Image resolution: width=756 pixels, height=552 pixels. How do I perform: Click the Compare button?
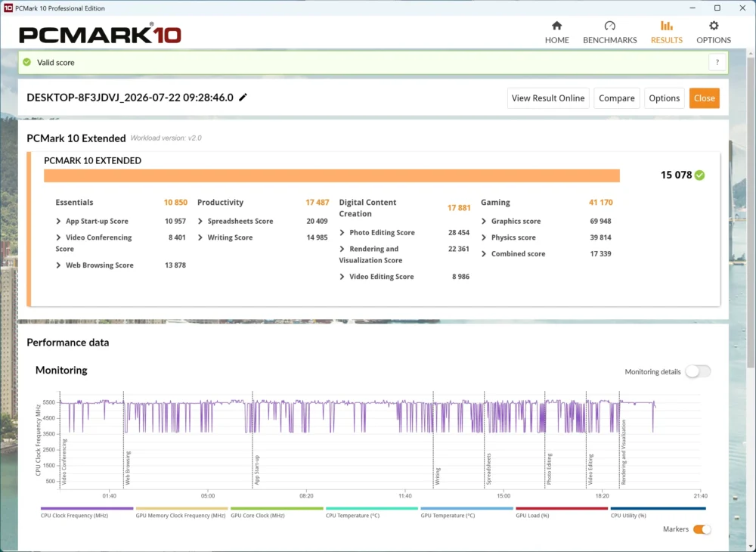pos(617,98)
